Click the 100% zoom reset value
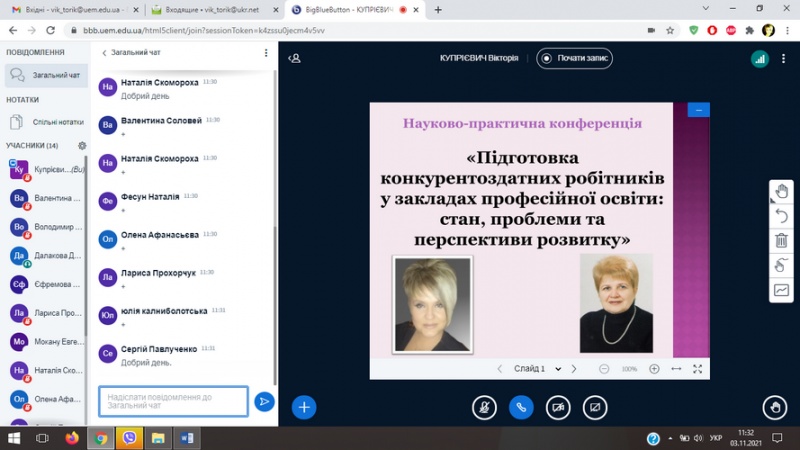Viewport: 800px width, 450px height. coord(629,369)
